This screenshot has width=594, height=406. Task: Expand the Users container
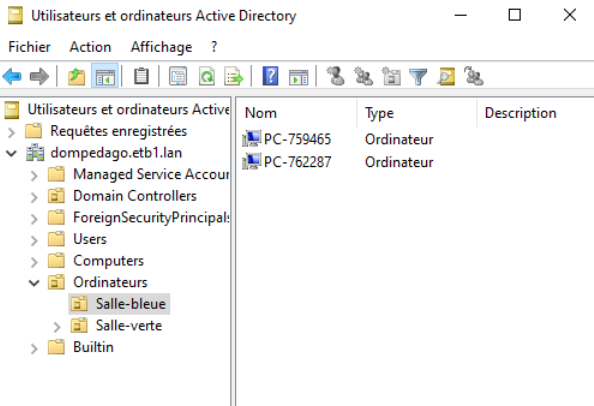click(x=34, y=240)
